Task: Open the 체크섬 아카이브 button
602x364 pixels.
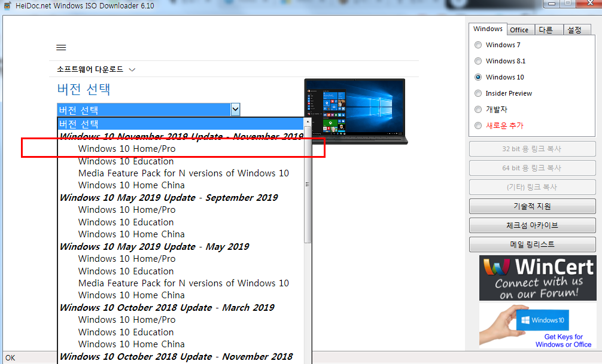Action: [532, 225]
